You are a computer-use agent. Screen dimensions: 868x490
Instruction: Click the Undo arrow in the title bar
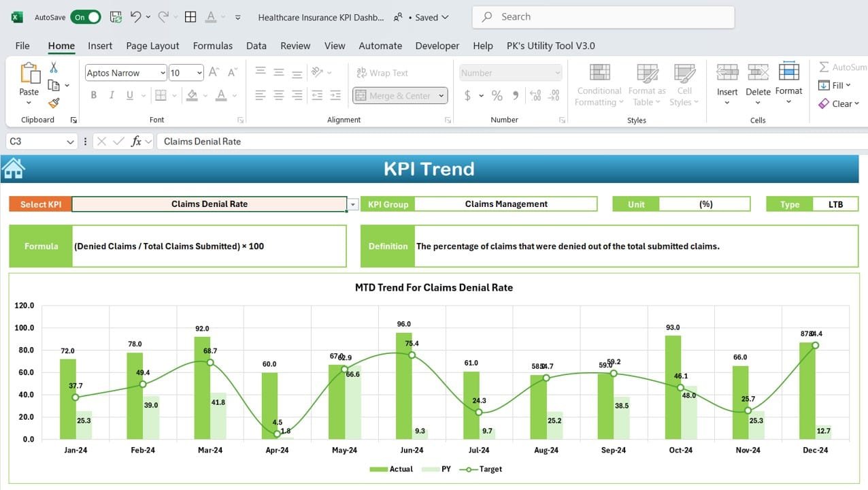point(135,17)
